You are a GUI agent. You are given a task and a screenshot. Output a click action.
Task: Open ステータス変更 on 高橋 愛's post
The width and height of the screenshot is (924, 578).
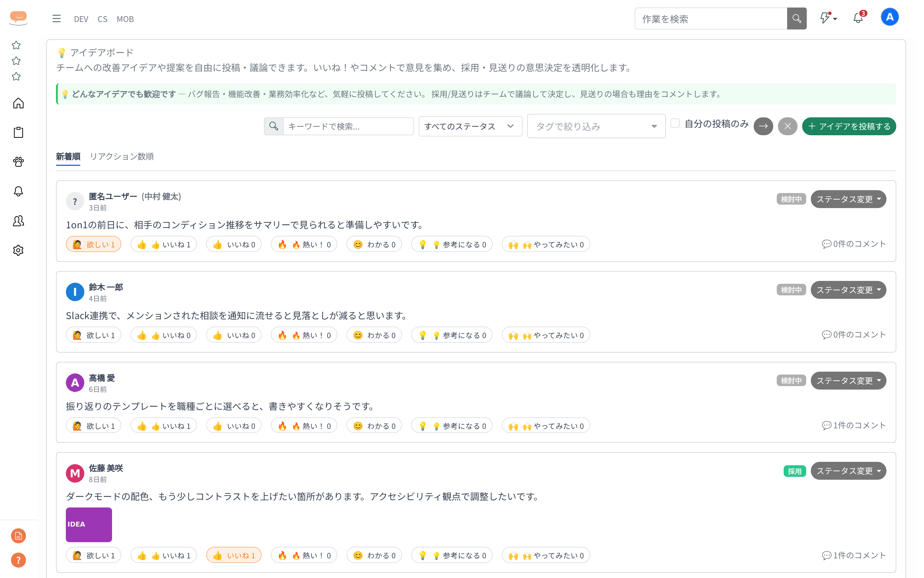[x=848, y=381]
